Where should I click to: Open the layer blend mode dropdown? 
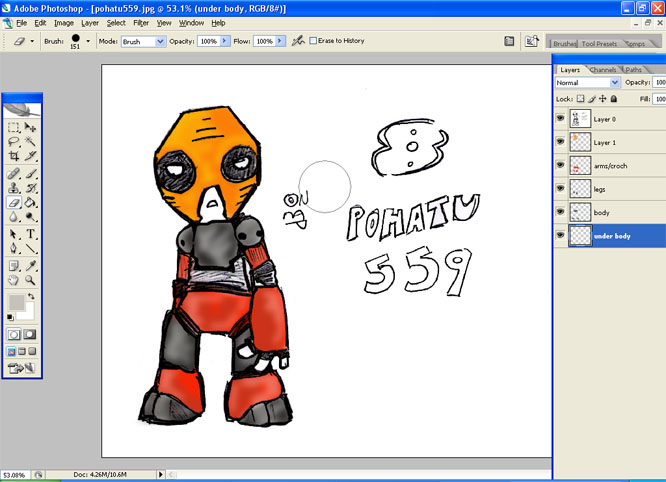[x=587, y=83]
